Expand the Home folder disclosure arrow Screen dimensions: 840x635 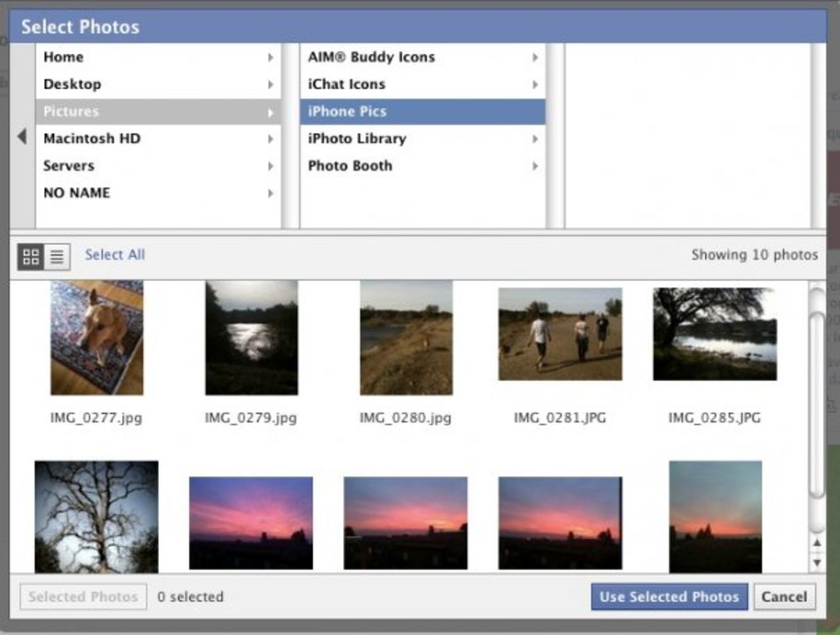point(270,57)
